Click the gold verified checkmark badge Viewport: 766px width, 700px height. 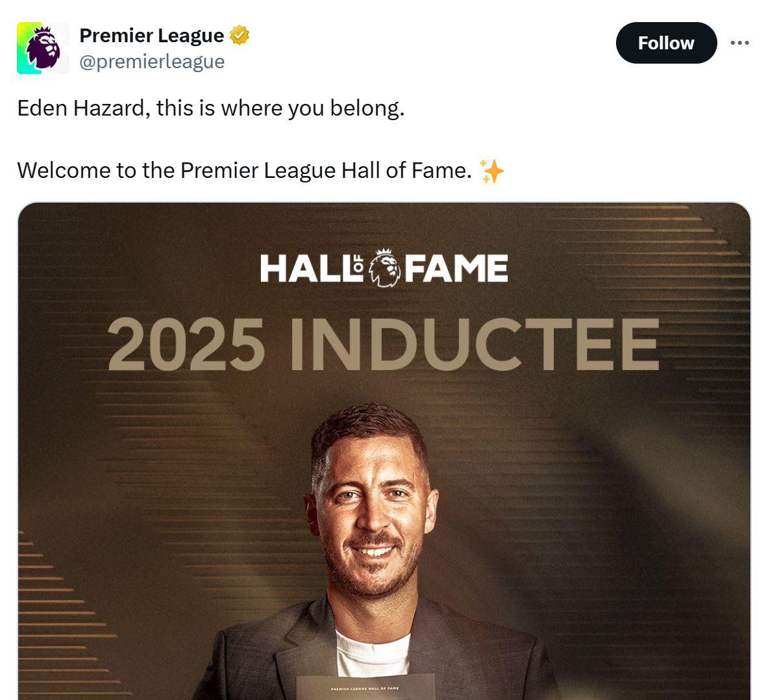(240, 35)
